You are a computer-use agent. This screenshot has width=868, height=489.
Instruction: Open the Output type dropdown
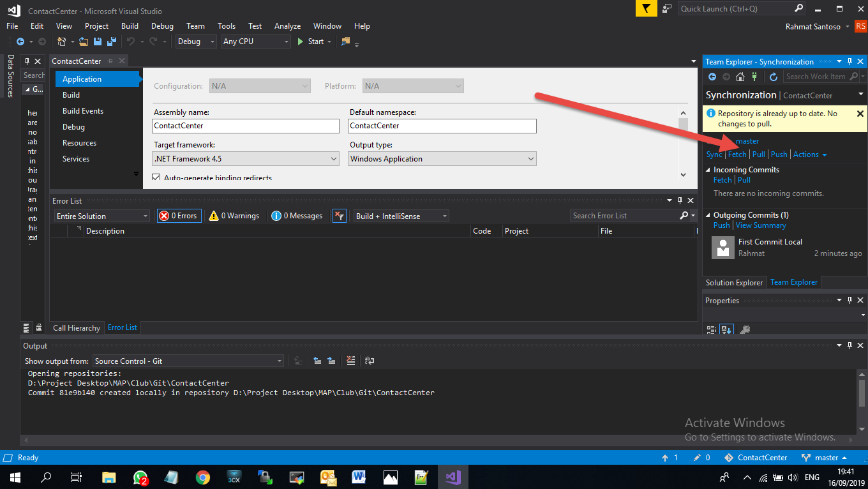[x=442, y=159]
